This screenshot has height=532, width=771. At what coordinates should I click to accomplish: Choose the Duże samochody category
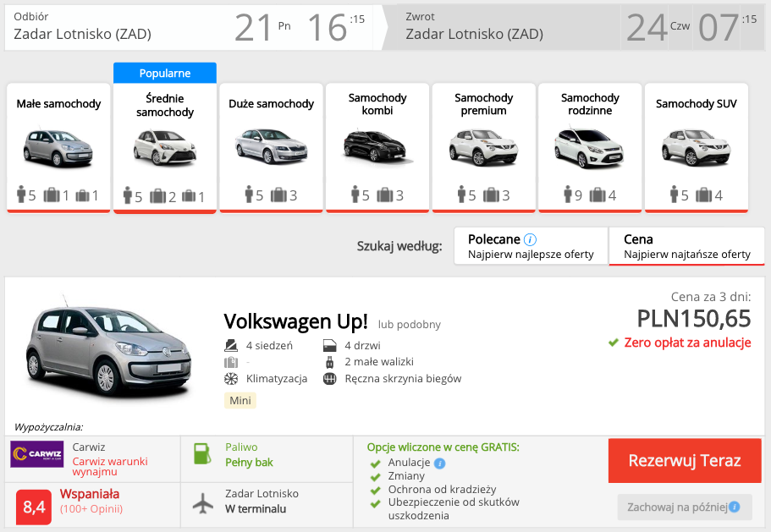point(271,147)
